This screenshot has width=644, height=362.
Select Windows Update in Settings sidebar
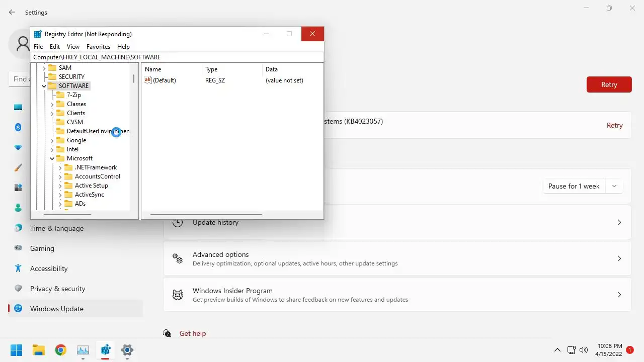tap(75, 309)
